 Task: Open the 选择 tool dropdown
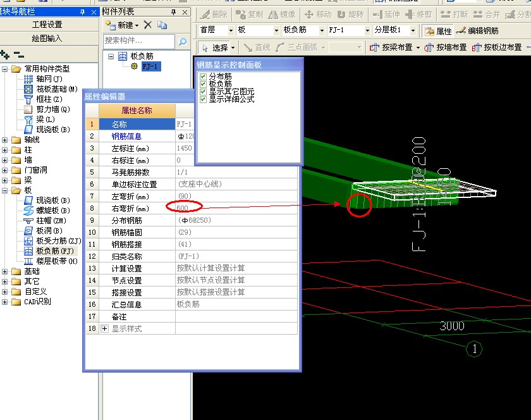[233, 48]
